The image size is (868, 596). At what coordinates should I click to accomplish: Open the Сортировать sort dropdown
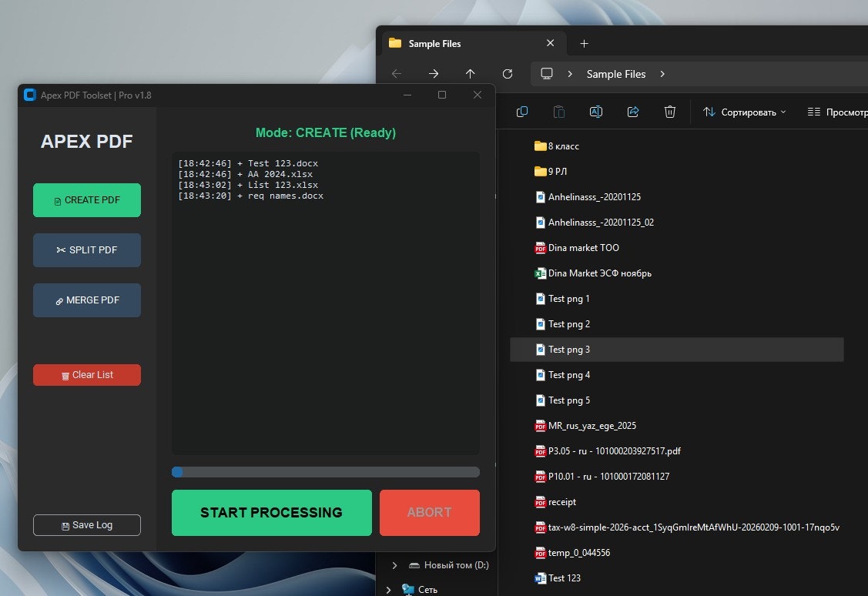(x=745, y=112)
